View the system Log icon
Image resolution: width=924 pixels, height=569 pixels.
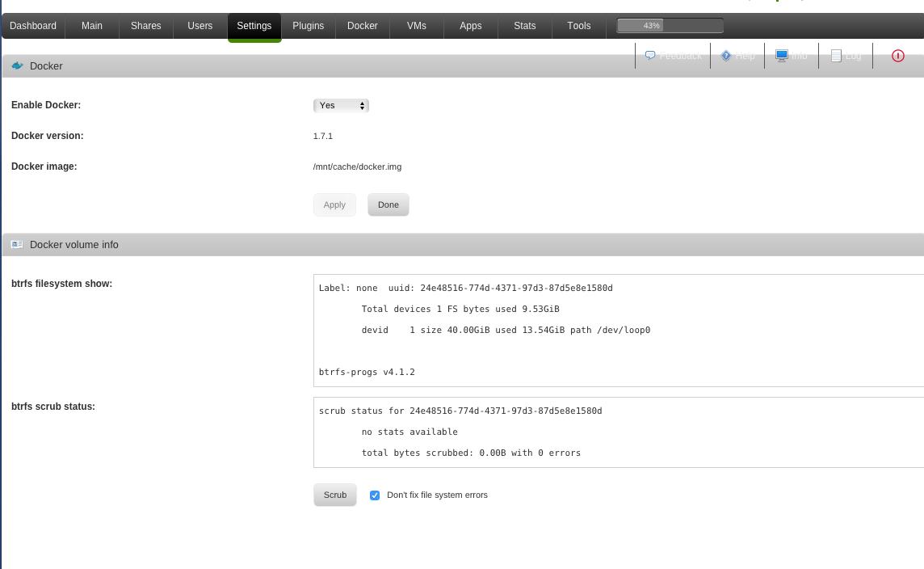click(x=835, y=55)
